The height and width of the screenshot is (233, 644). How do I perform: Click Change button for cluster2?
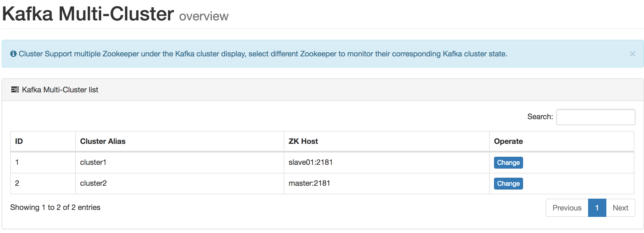click(x=508, y=184)
